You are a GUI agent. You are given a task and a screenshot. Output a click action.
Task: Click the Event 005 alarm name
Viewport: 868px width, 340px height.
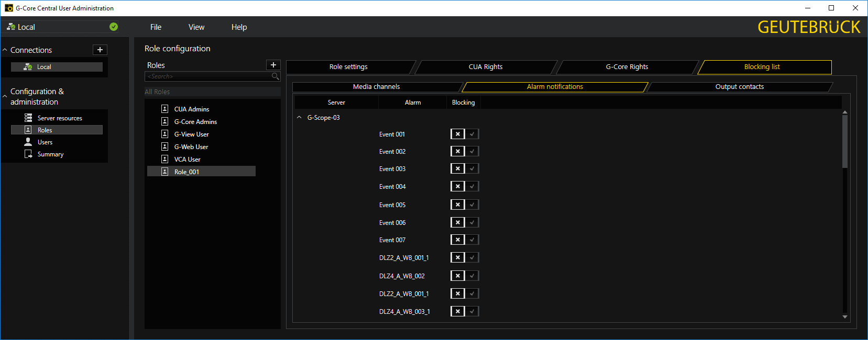(392, 205)
